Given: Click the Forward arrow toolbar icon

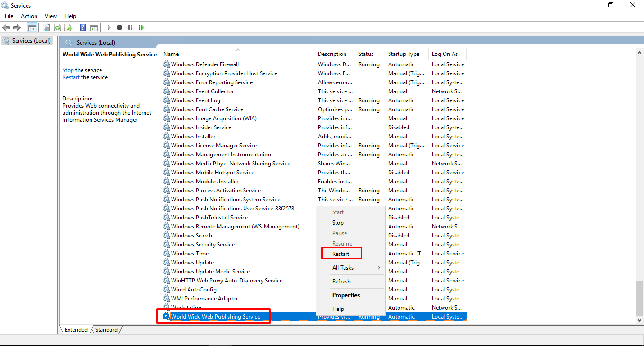Looking at the screenshot, I should point(17,28).
